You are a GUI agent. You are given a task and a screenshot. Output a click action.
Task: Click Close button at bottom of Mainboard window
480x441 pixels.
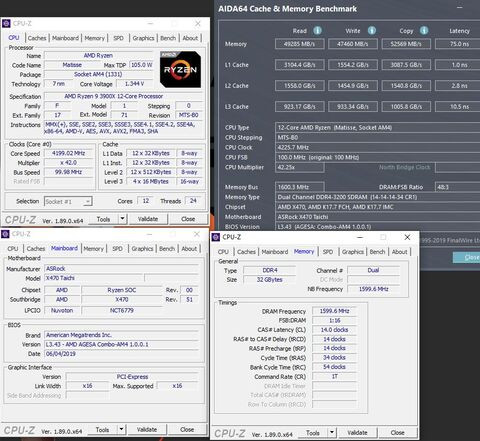(x=187, y=429)
